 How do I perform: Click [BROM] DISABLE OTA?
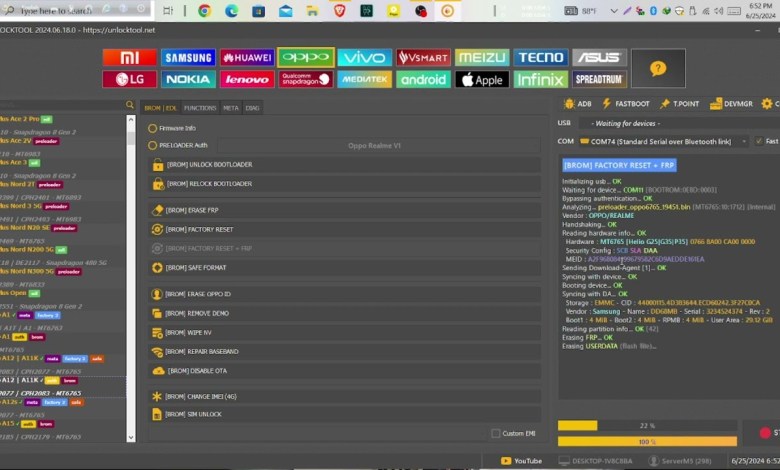point(344,371)
